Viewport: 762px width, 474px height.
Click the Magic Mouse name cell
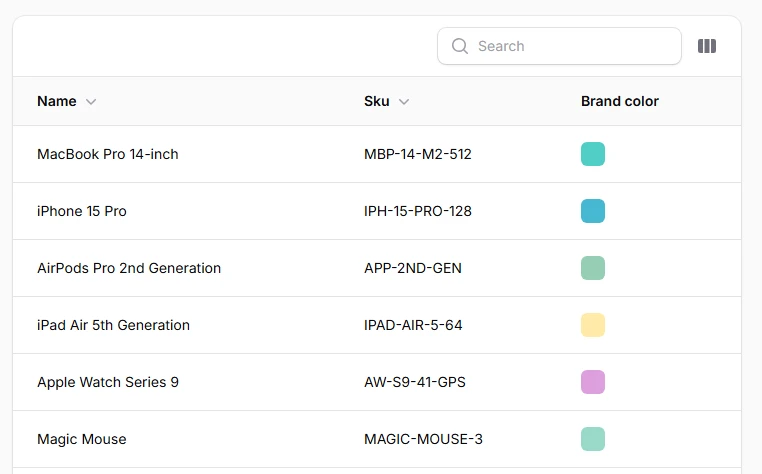coord(82,439)
